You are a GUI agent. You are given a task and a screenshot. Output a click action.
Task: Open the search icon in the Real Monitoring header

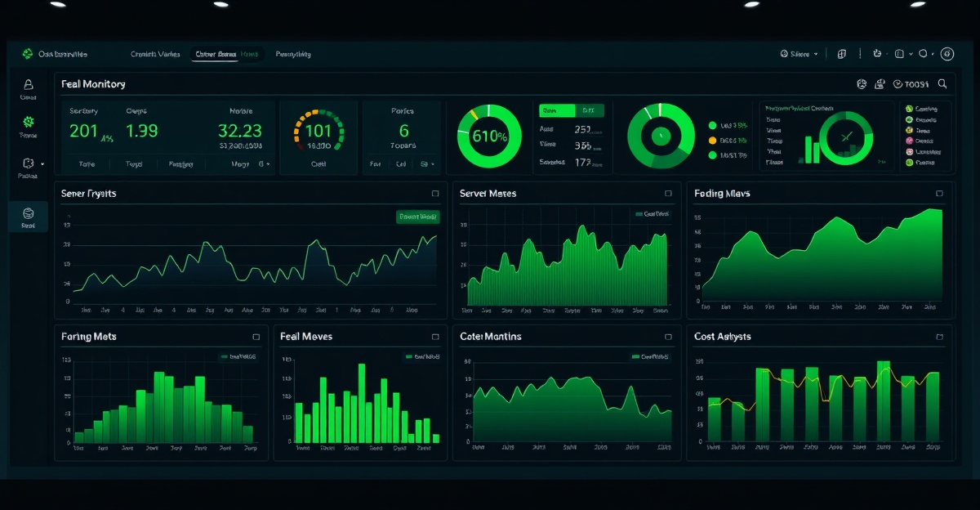[x=941, y=83]
